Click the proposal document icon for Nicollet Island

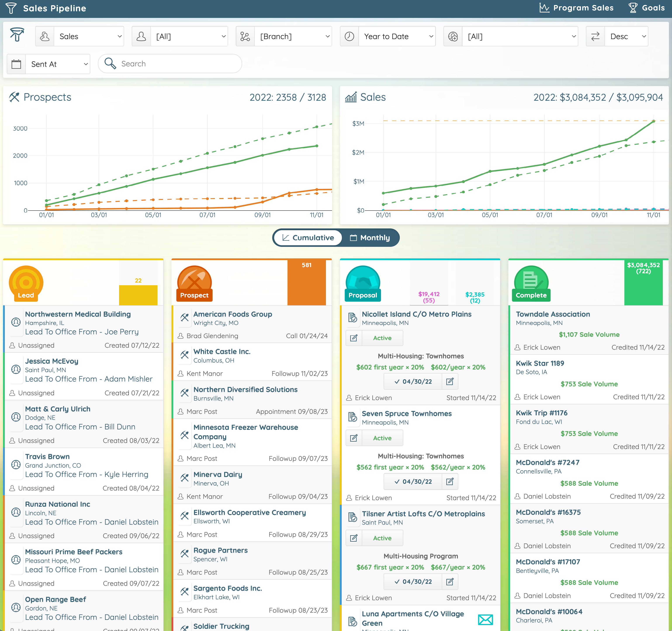[x=353, y=317]
